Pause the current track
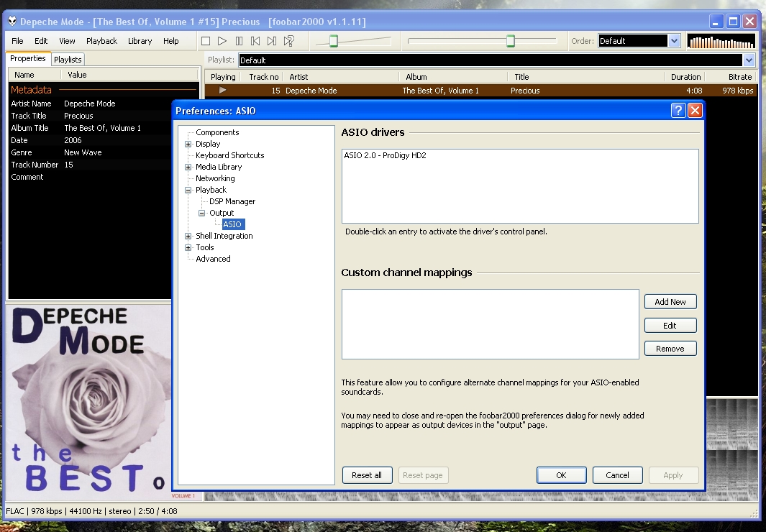Screen dimensions: 766x532 239,41
